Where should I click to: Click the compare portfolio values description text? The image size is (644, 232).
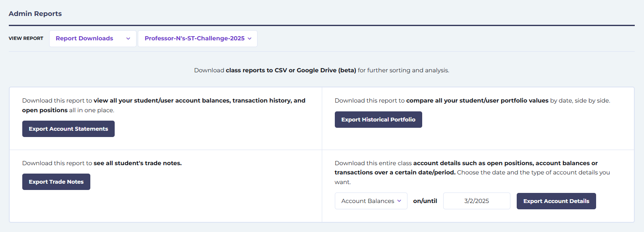pyautogui.click(x=472, y=100)
